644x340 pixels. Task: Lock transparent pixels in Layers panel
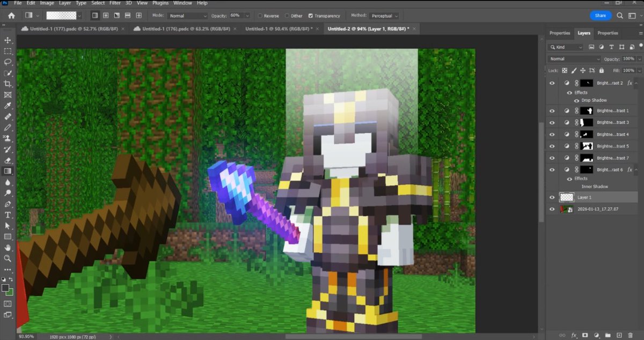point(565,70)
